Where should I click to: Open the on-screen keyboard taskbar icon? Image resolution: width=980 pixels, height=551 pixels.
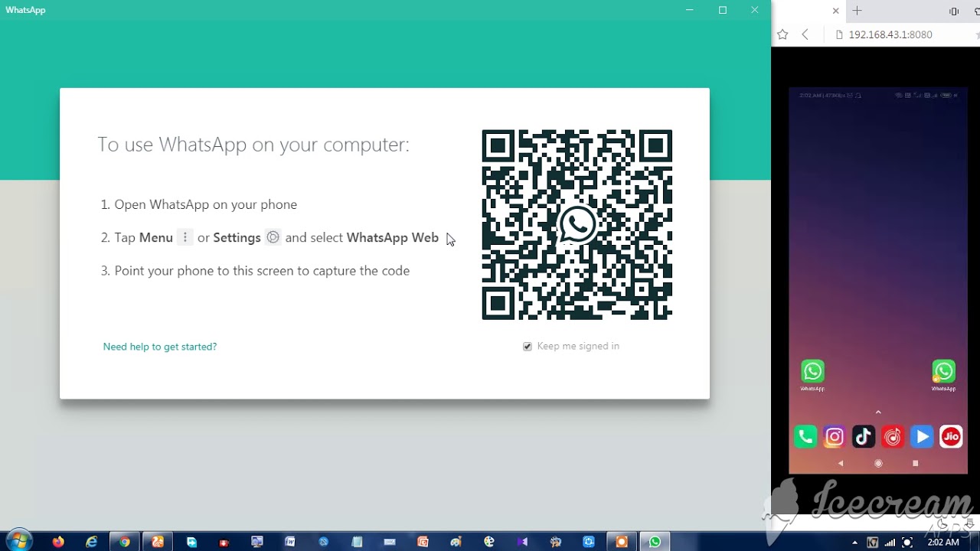[x=390, y=542]
